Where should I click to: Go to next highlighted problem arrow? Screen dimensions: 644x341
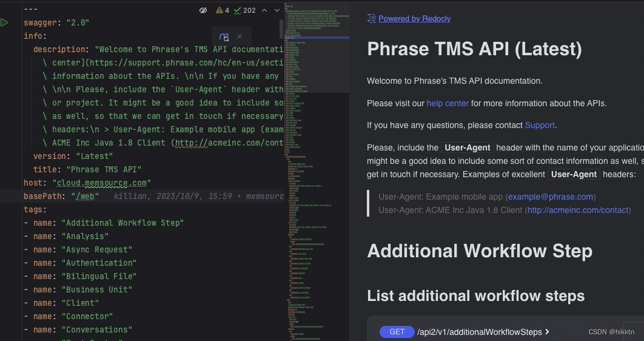click(x=277, y=10)
